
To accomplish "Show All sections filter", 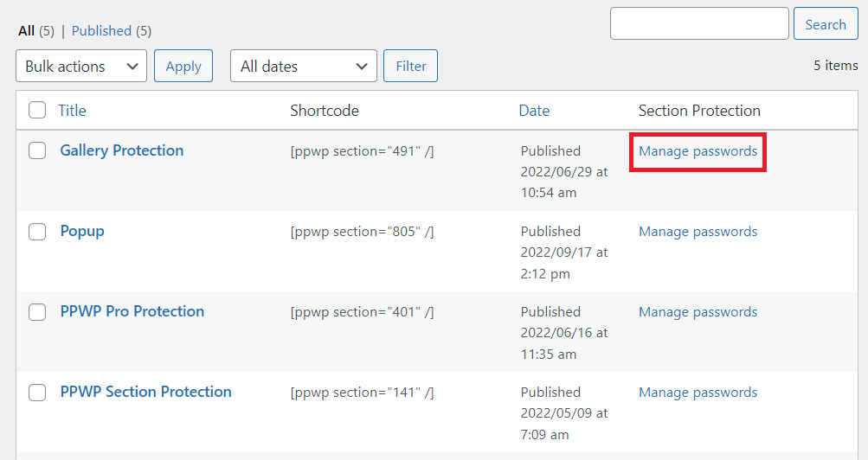I will pyautogui.click(x=26, y=31).
